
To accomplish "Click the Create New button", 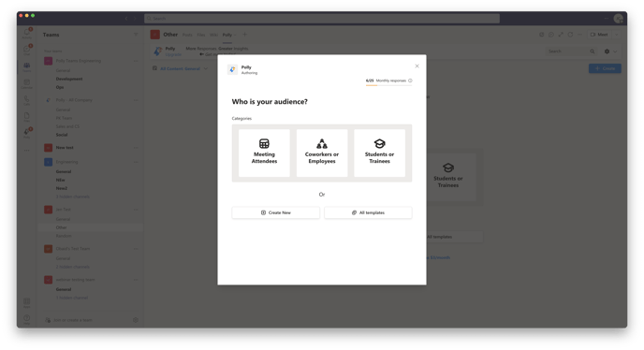I will tap(275, 212).
